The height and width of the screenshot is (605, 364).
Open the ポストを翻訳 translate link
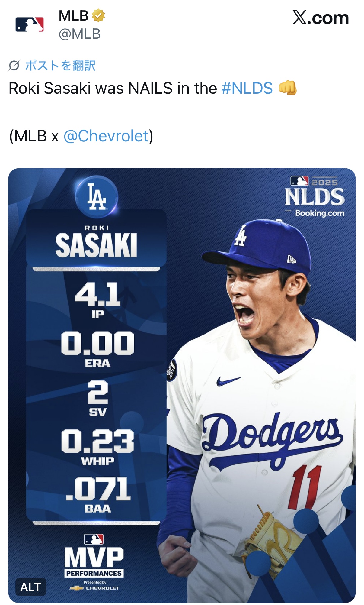60,65
